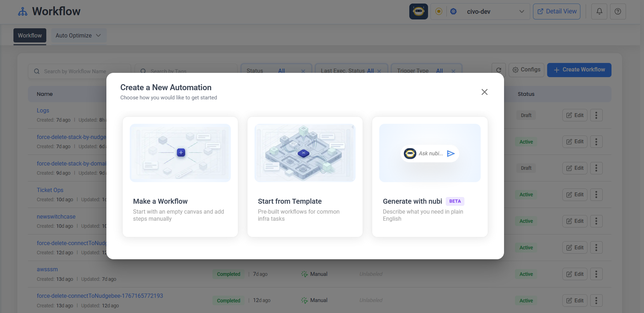This screenshot has height=313, width=644.
Task: Open Detail View
Action: tap(557, 11)
